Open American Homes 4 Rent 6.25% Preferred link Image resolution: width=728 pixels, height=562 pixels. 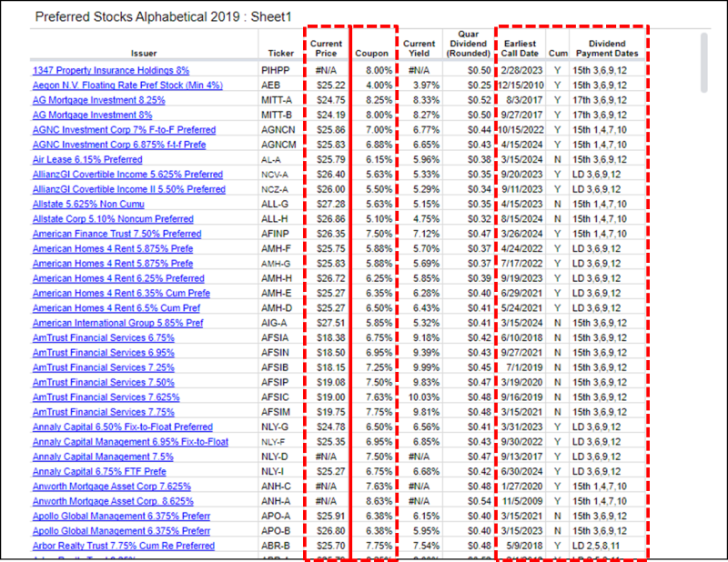coord(118,278)
